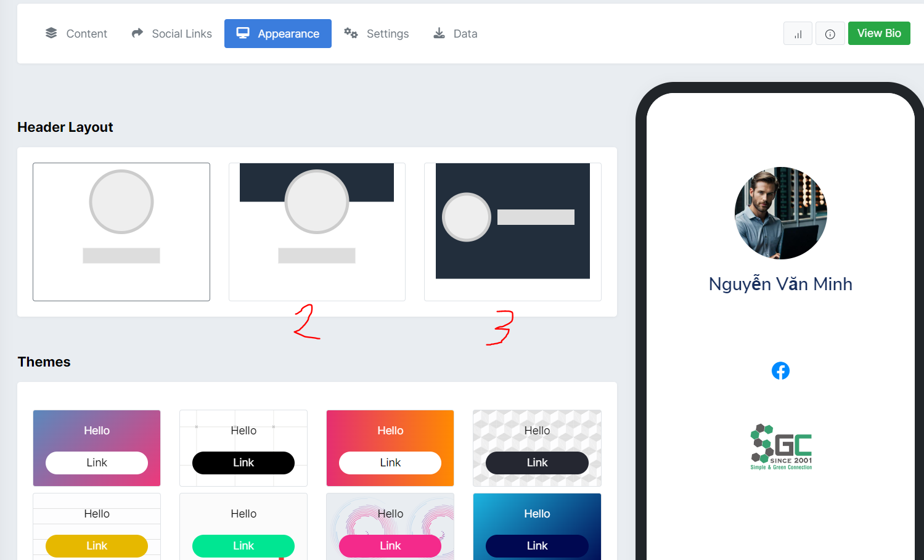Open the statistics bar chart icon

(x=798, y=34)
